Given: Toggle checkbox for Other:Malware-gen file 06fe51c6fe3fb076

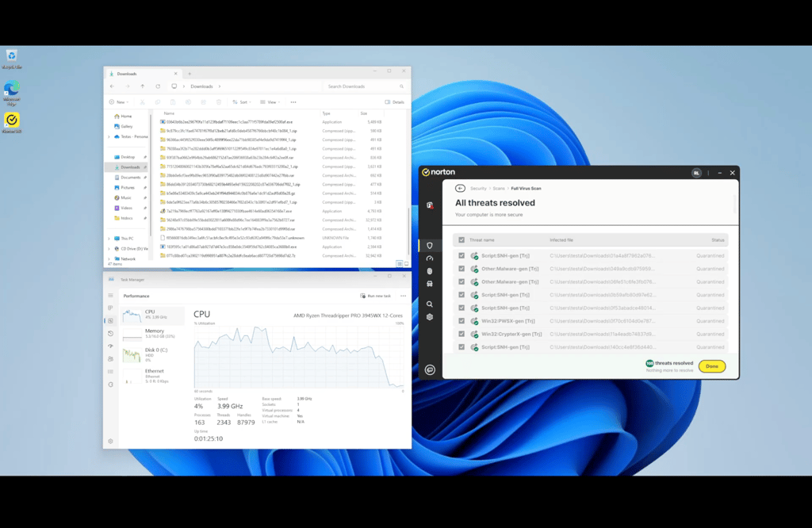Looking at the screenshot, I should pyautogui.click(x=462, y=281).
